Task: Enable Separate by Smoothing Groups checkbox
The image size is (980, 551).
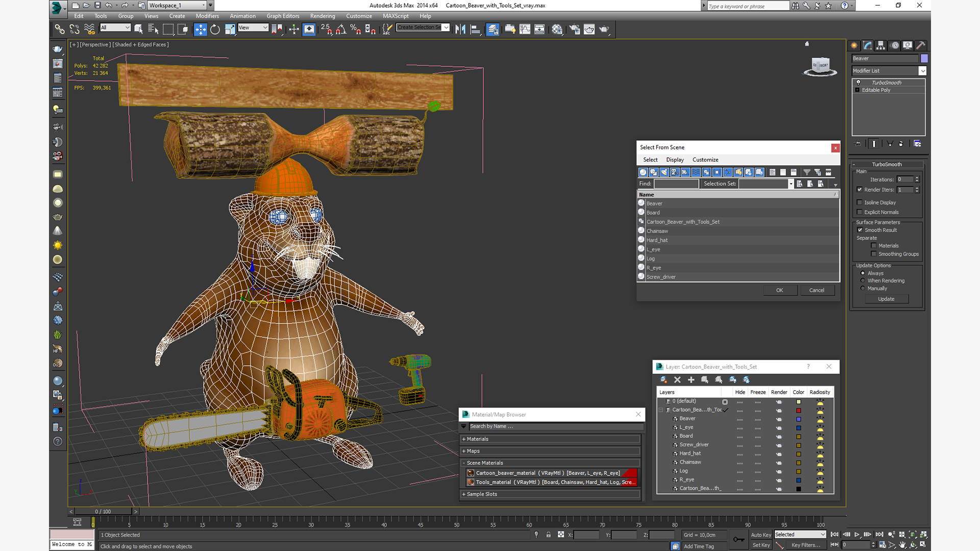Action: (x=874, y=254)
